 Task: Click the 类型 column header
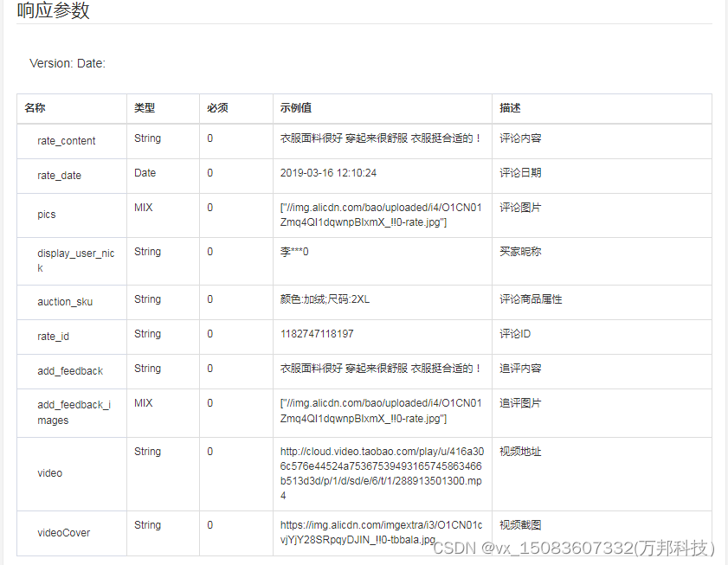click(145, 108)
